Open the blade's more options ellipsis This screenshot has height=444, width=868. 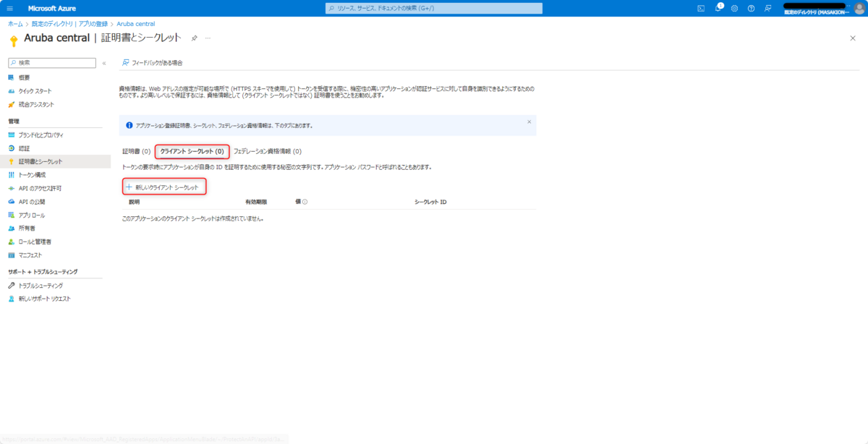point(208,38)
